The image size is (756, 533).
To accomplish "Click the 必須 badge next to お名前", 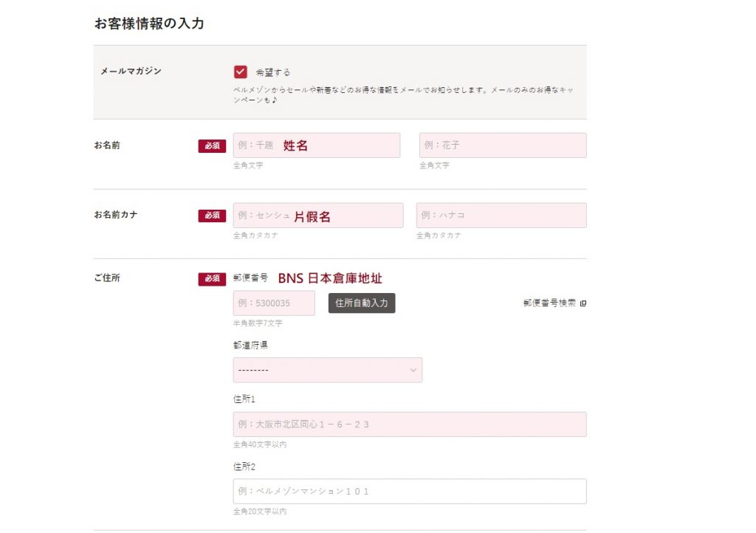I will [x=211, y=146].
